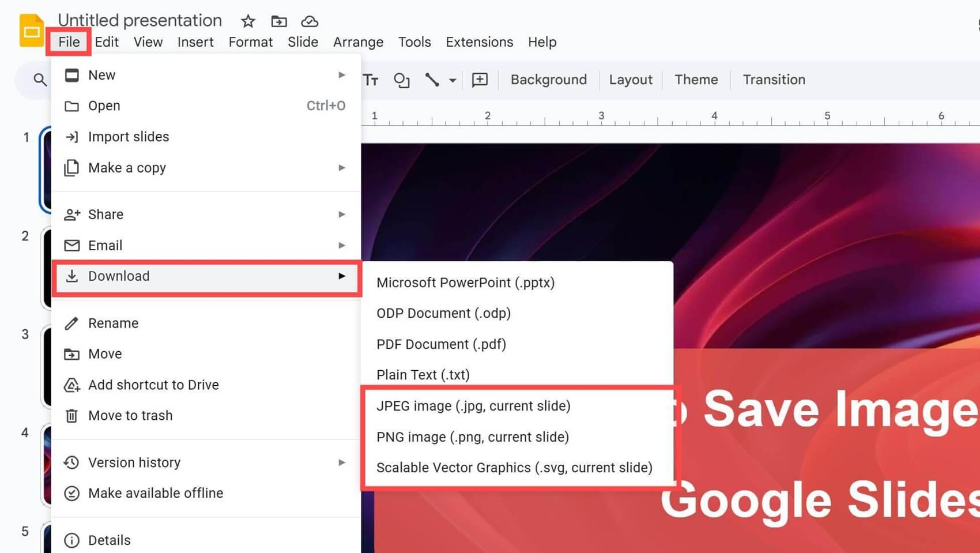Click the Make a copy icon
This screenshot has width=980, height=553.
tap(71, 168)
